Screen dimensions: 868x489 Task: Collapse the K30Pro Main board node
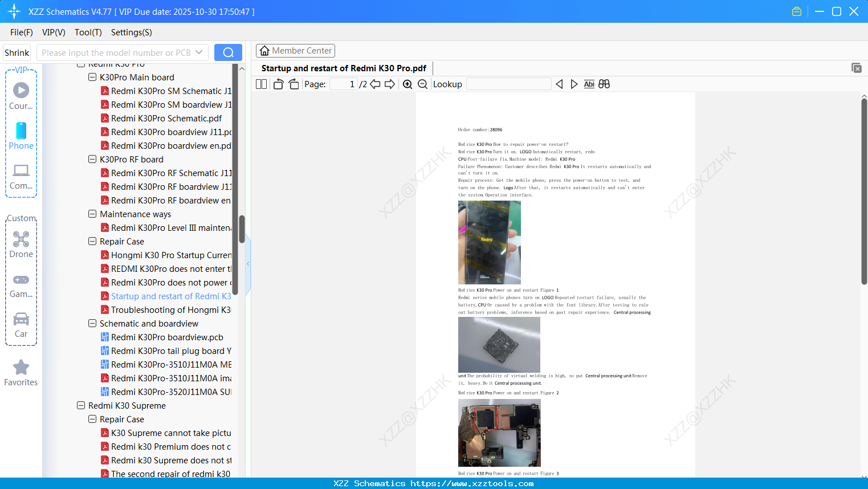tap(92, 77)
